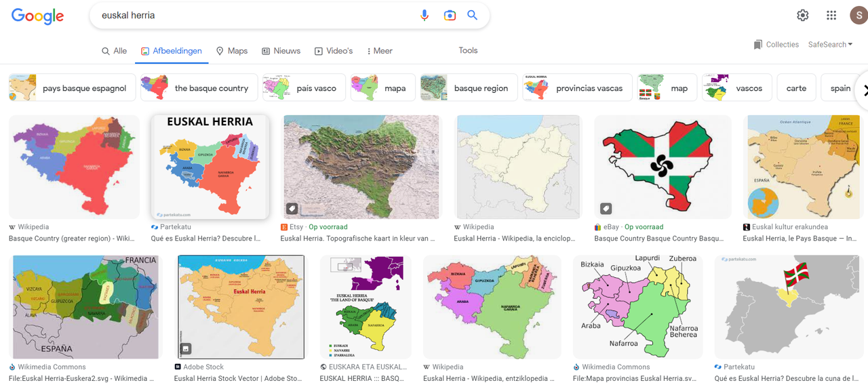The width and height of the screenshot is (868, 385).
Task: Click the Google logo
Action: tap(37, 16)
